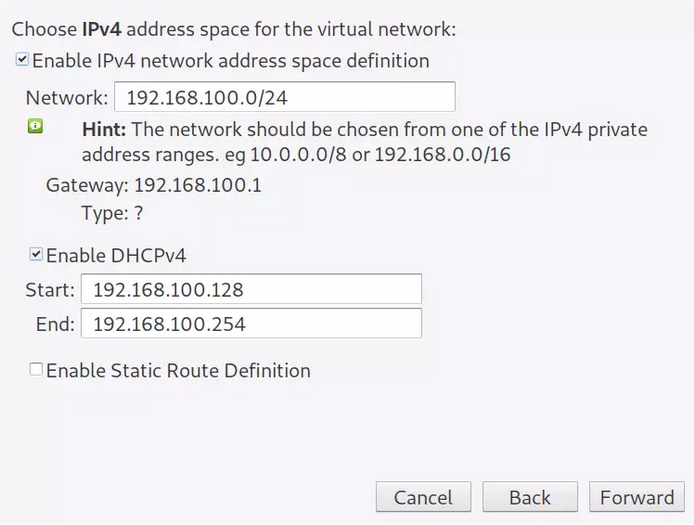Proceed with the Forward button
Screen dimensions: 694x525
click(637, 498)
